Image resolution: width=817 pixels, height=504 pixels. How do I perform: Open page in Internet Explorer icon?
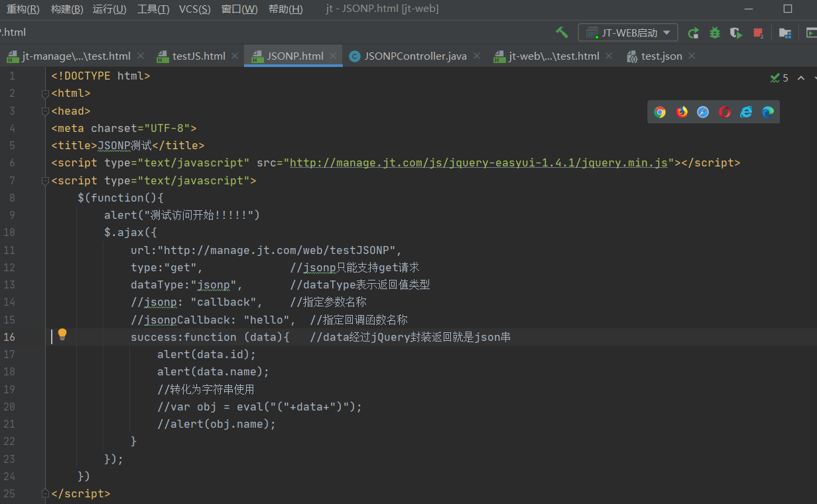click(746, 112)
